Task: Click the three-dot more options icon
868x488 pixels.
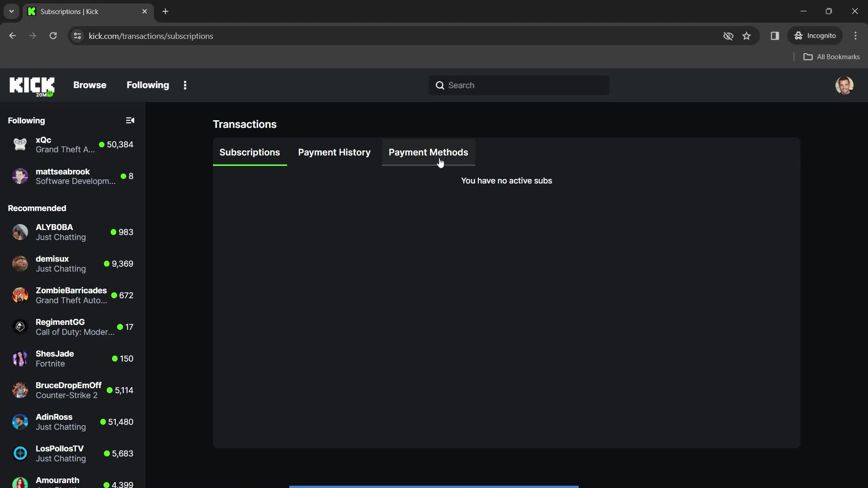Action: click(185, 84)
